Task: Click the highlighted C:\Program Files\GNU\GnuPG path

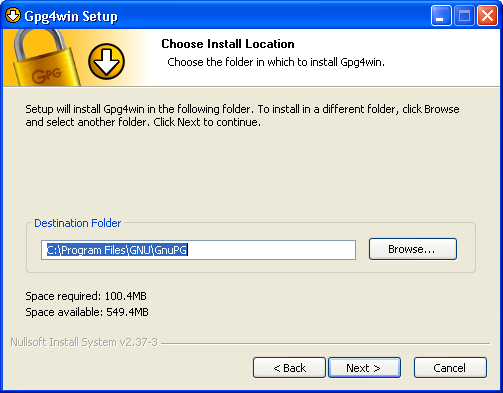Action: click(117, 250)
